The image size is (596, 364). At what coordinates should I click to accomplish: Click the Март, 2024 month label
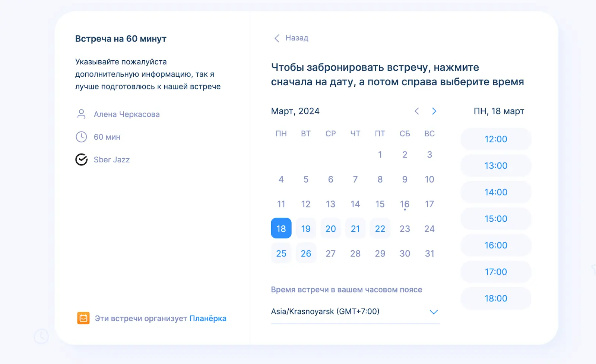pos(295,111)
